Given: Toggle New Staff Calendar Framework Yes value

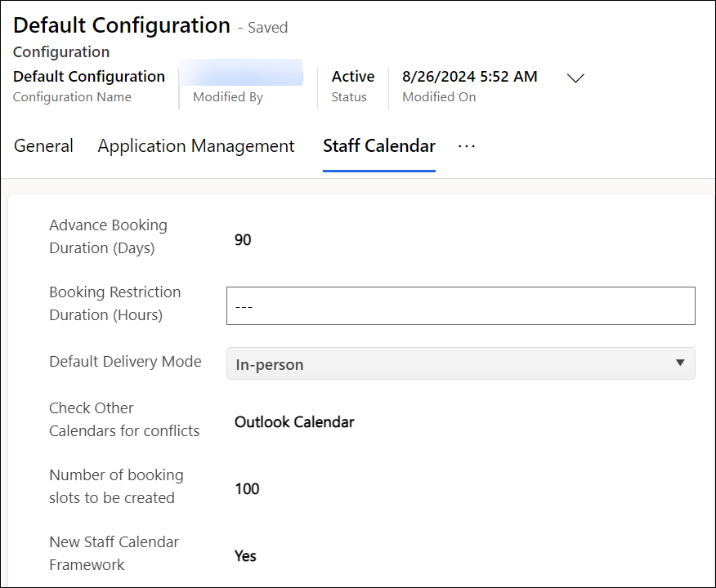Looking at the screenshot, I should tap(245, 556).
